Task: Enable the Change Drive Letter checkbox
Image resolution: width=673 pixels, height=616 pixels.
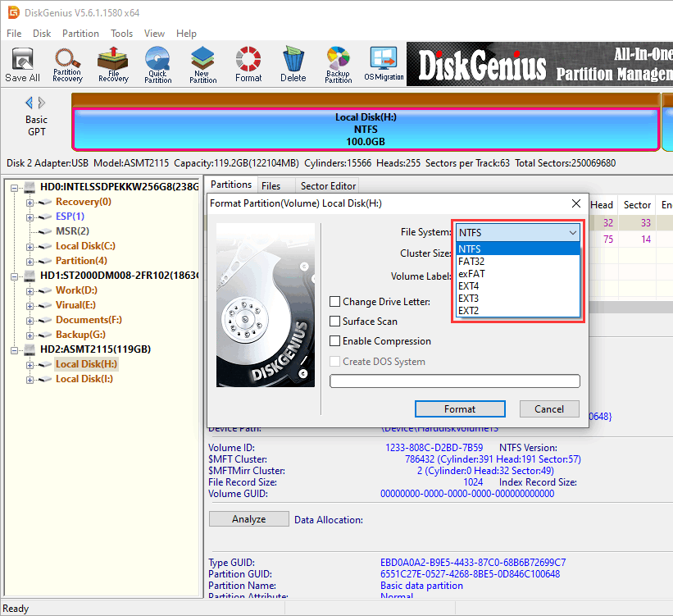Action: click(335, 302)
